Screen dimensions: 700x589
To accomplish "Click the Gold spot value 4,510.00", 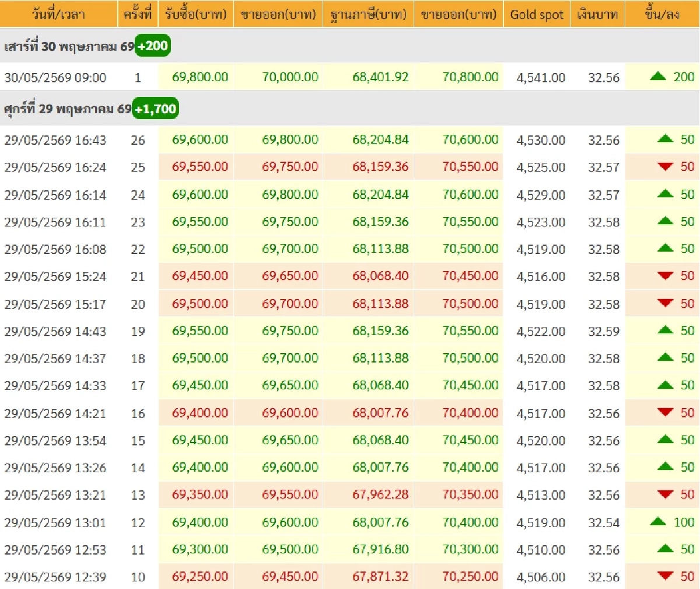I will [x=541, y=550].
